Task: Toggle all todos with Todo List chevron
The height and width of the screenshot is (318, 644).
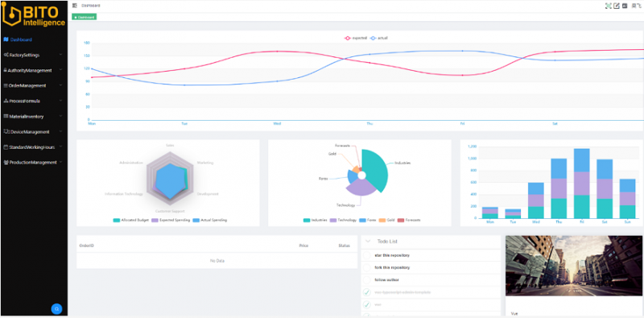Action: tap(368, 242)
